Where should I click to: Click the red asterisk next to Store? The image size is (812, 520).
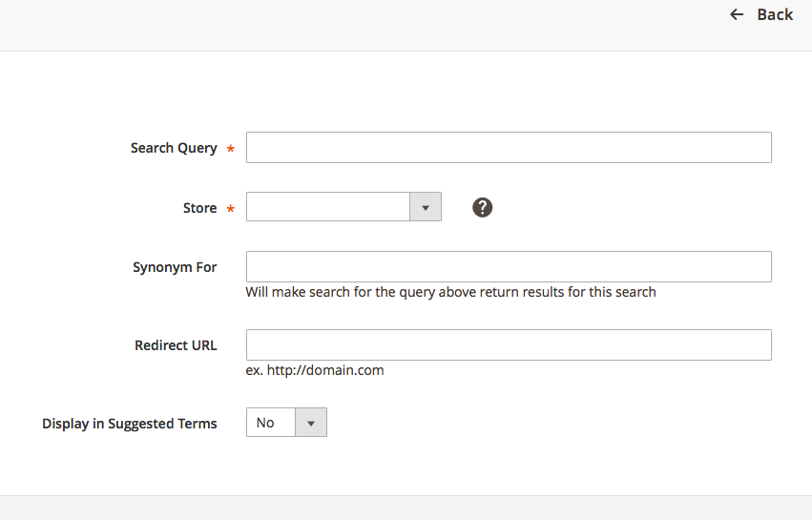click(x=230, y=209)
